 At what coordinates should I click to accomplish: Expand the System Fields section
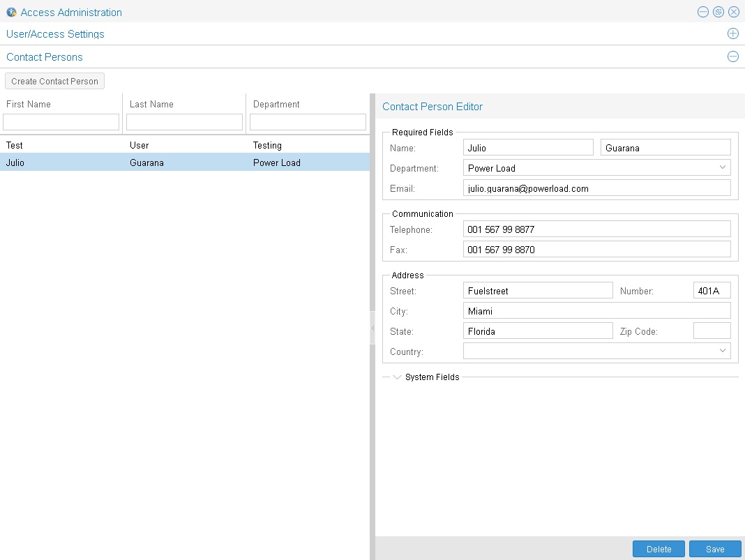(398, 377)
